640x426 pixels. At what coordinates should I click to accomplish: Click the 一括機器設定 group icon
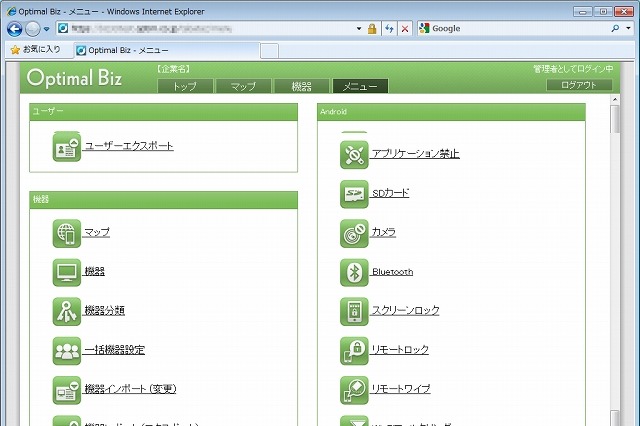pyautogui.click(x=67, y=351)
